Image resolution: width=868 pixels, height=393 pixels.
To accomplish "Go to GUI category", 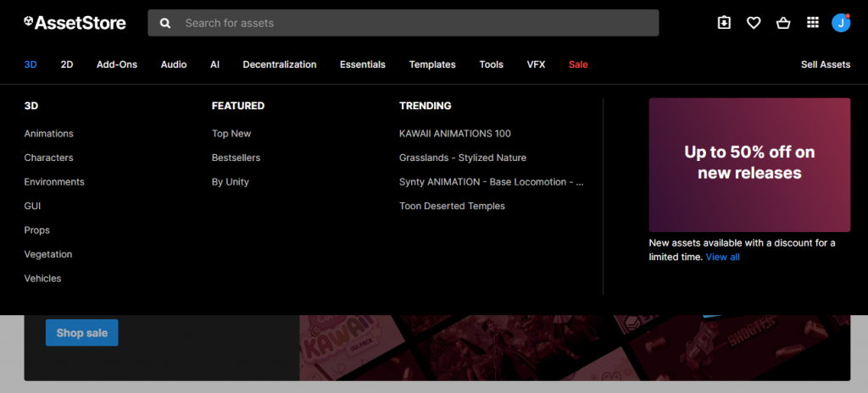I will click(33, 206).
